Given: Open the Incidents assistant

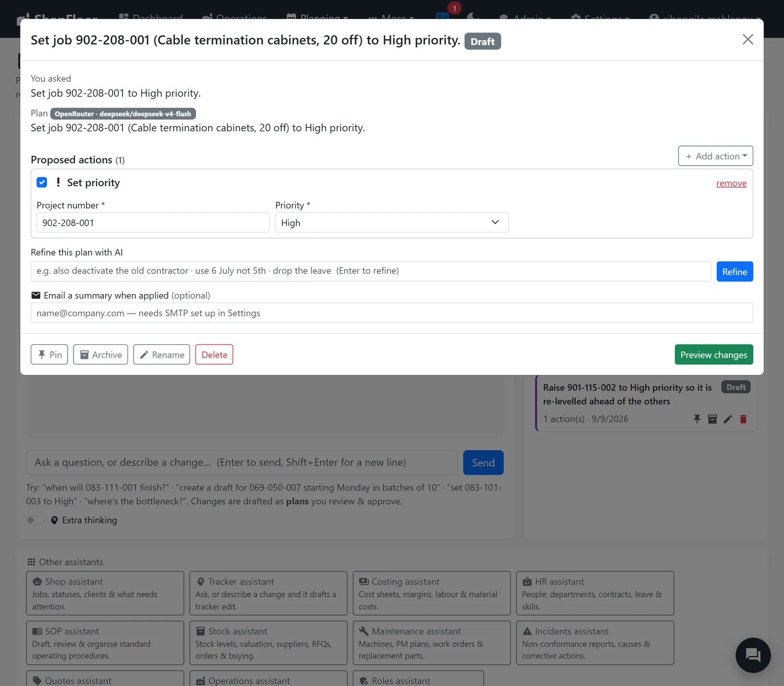Looking at the screenshot, I should pos(595,643).
